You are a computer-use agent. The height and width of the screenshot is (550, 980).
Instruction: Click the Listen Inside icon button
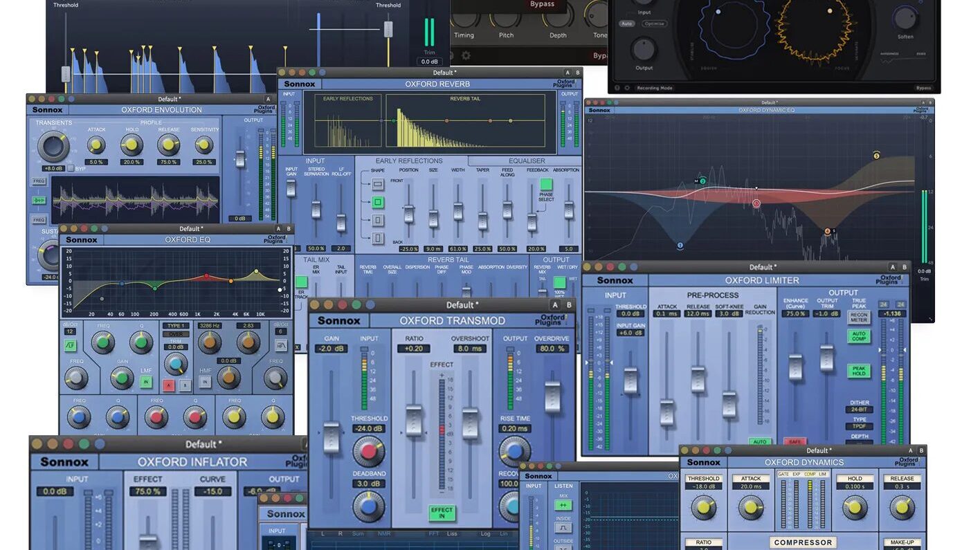(563, 528)
